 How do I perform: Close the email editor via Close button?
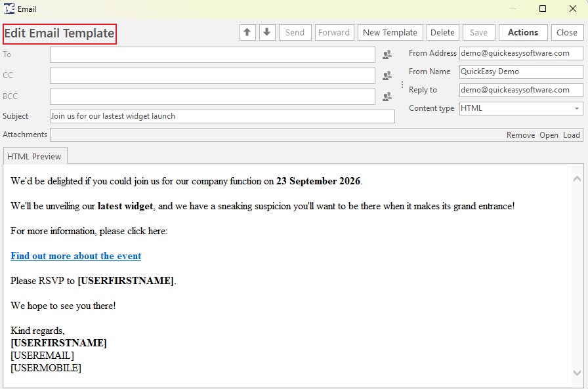(567, 33)
